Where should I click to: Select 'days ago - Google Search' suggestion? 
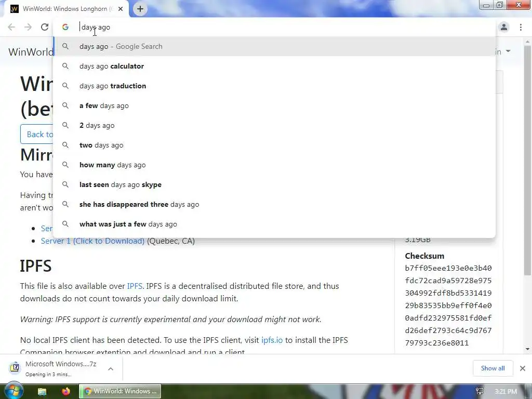tap(274, 46)
